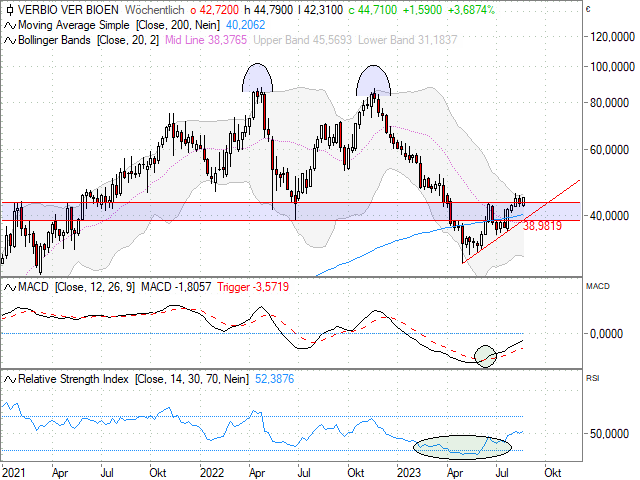The width and height of the screenshot is (640, 480).
Task: Click the line icon beside Relative Strength Index
Action: pyautogui.click(x=10, y=380)
